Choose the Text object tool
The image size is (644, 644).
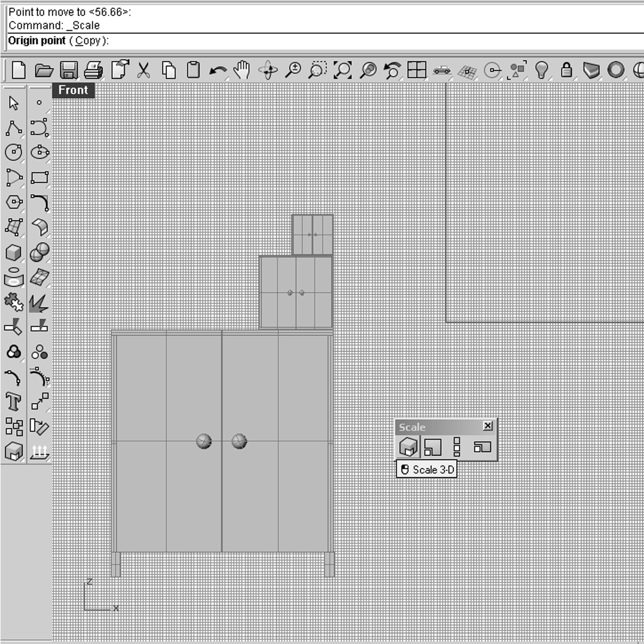pos(13,401)
